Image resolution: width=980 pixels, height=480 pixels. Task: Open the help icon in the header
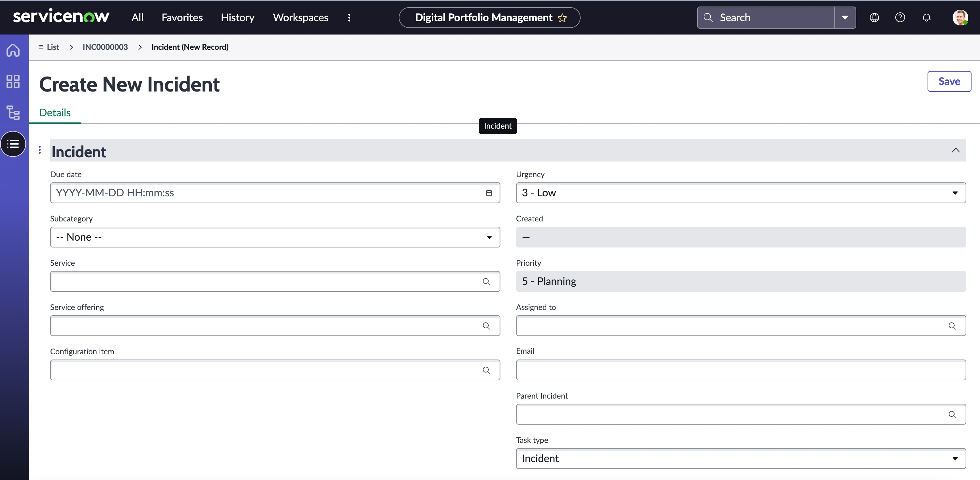coord(900,17)
